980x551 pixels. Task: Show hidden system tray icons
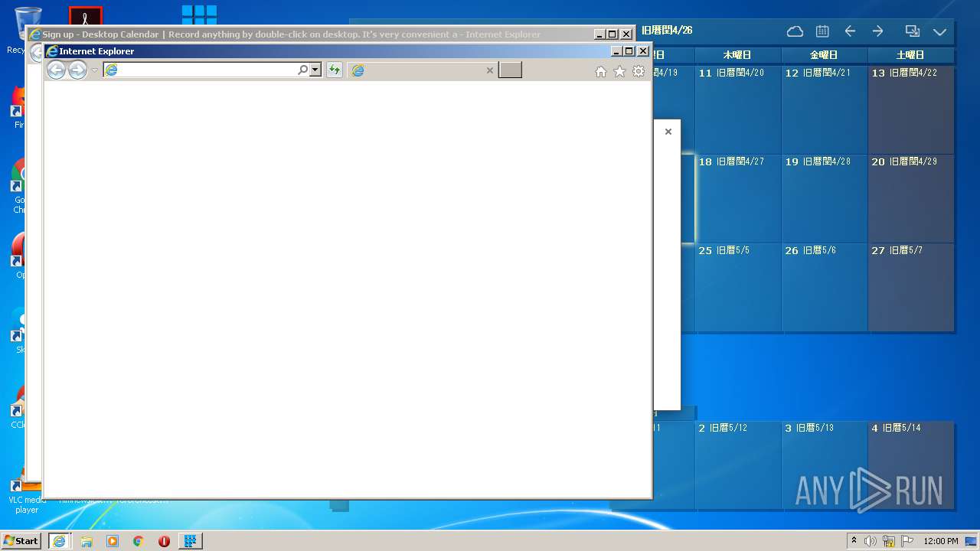[854, 540]
